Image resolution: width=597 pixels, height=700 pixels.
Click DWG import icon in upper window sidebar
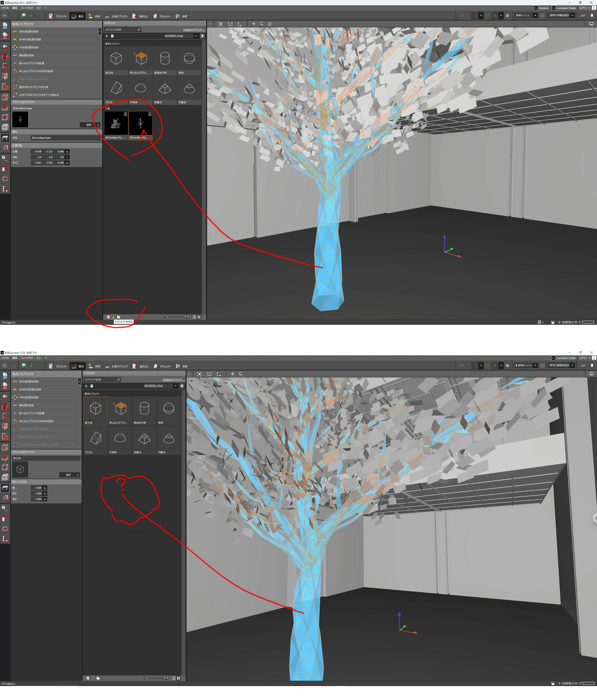coord(5,26)
